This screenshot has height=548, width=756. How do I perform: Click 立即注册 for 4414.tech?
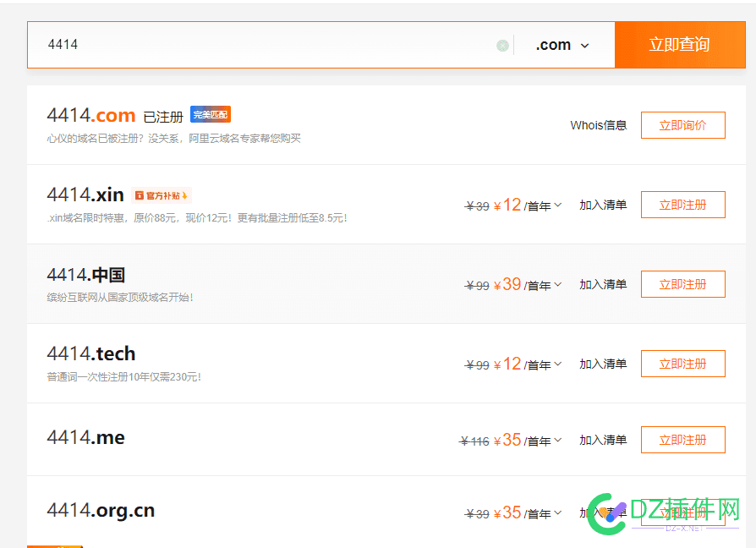[x=682, y=364]
